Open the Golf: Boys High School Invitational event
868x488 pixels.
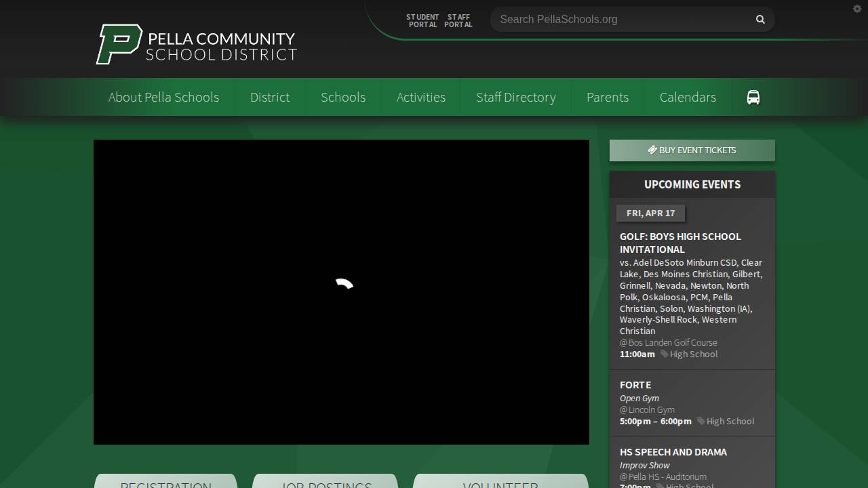(x=680, y=243)
